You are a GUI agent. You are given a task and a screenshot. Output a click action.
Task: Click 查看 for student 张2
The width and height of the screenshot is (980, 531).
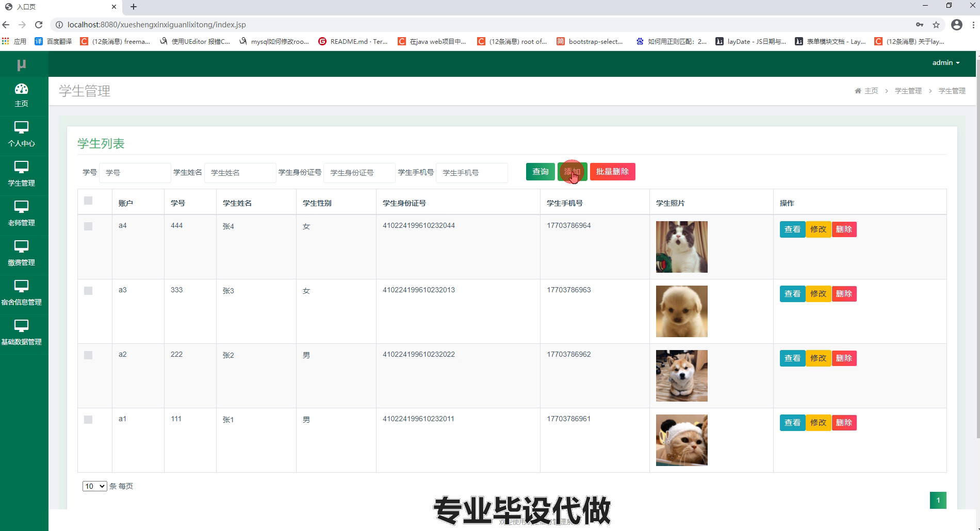tap(792, 358)
